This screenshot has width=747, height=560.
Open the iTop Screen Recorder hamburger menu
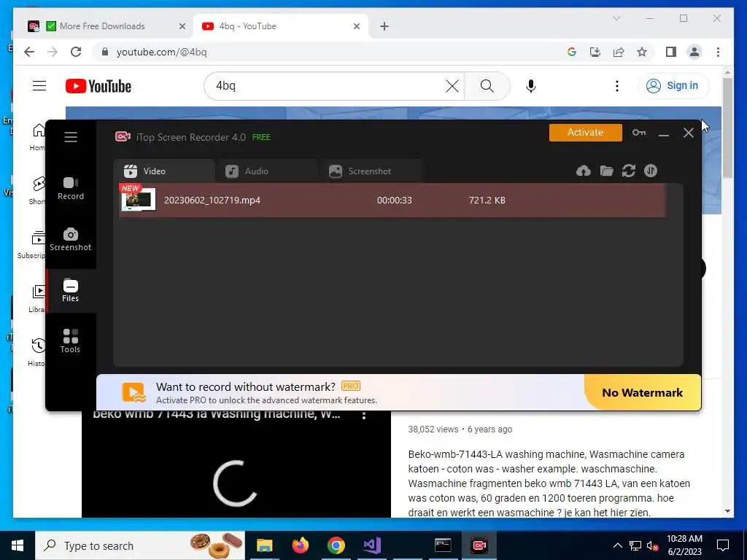pos(71,137)
